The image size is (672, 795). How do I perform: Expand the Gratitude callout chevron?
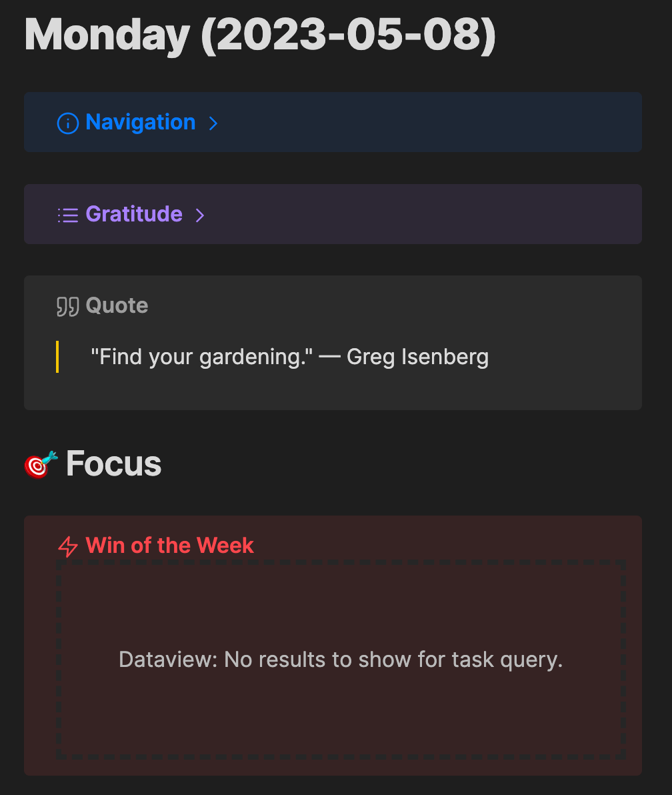[200, 215]
